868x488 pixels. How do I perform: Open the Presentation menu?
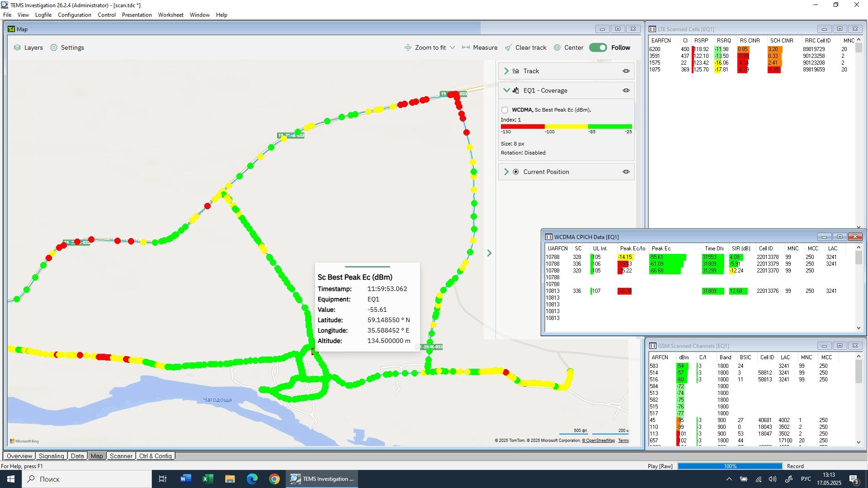click(x=137, y=15)
